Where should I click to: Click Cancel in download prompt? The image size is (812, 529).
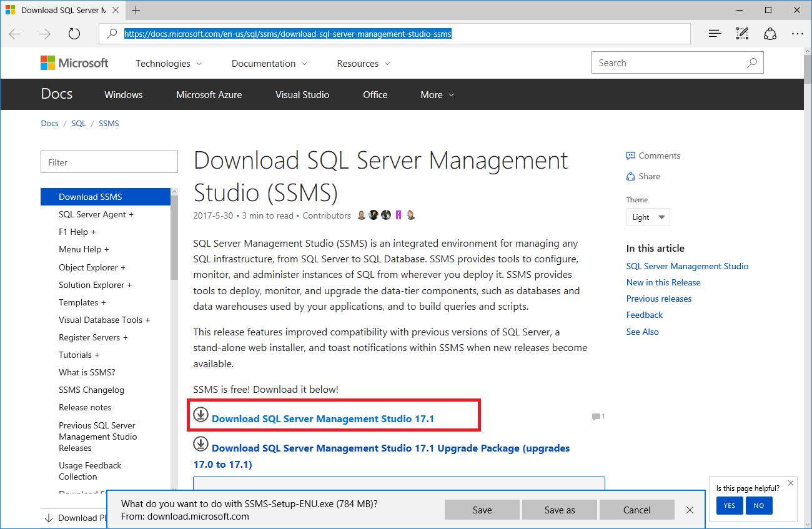[637, 510]
